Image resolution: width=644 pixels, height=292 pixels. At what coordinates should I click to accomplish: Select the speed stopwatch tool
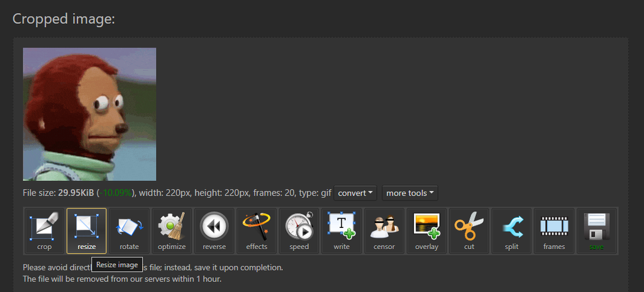click(x=299, y=231)
